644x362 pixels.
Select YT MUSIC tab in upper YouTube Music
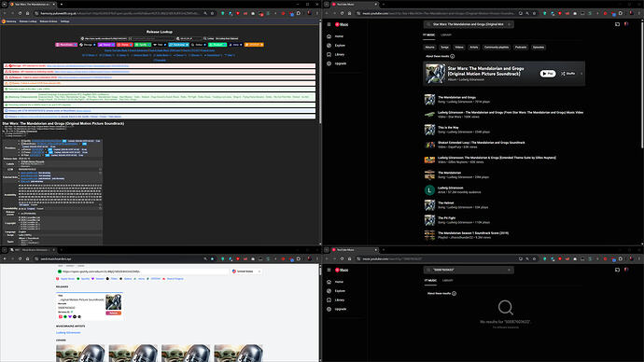point(428,35)
